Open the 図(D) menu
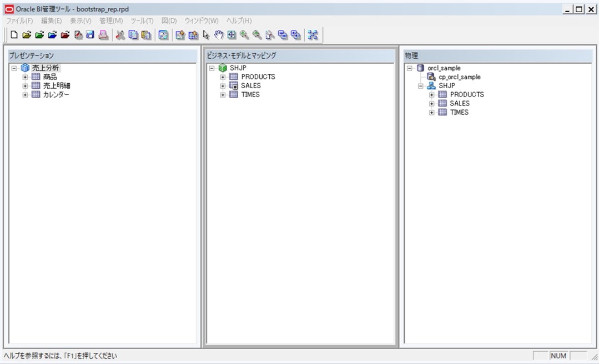This screenshot has width=599, height=364. (x=169, y=21)
